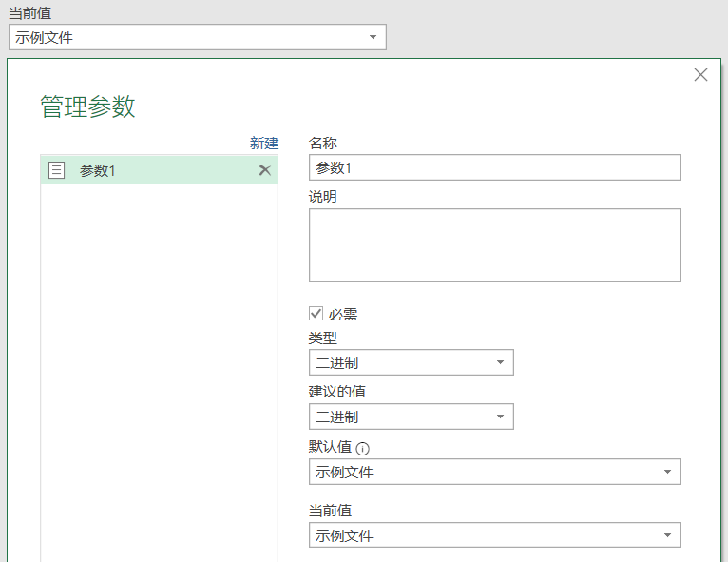Open the 类型 dropdown showing 二进制
The width and height of the screenshot is (728, 562).
(412, 362)
